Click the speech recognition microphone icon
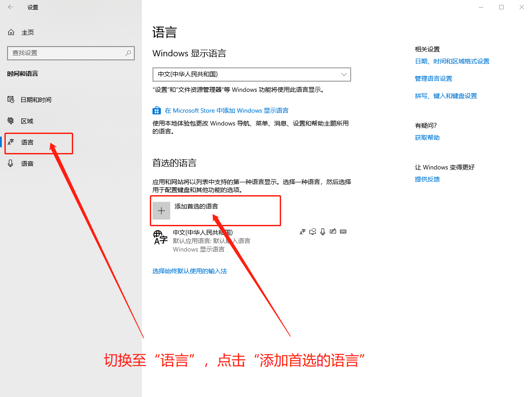 click(x=323, y=232)
